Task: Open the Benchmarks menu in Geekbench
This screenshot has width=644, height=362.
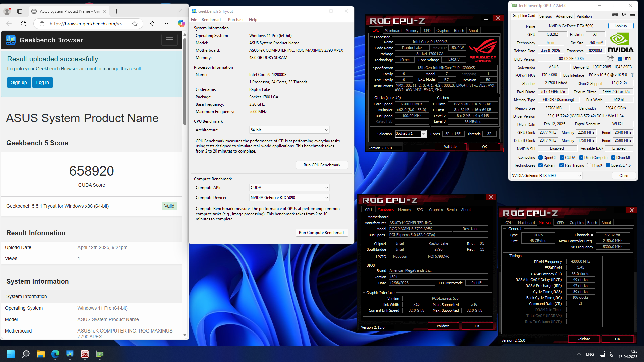Action: 212,20
